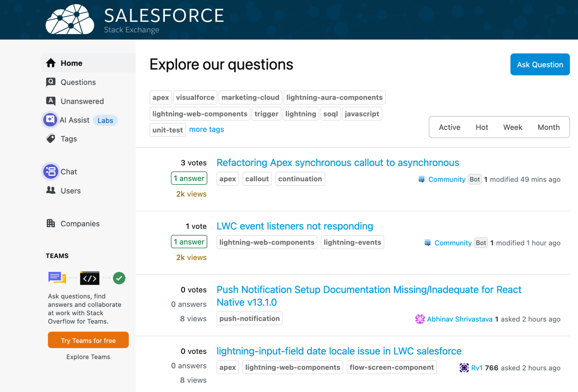
Task: Click the Tags label icon
Action: coord(51,139)
